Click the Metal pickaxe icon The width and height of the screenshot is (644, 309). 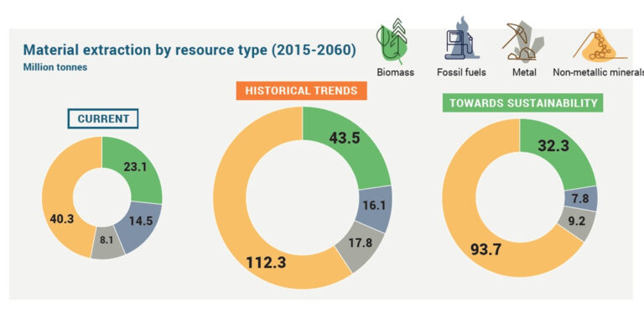[523, 41]
